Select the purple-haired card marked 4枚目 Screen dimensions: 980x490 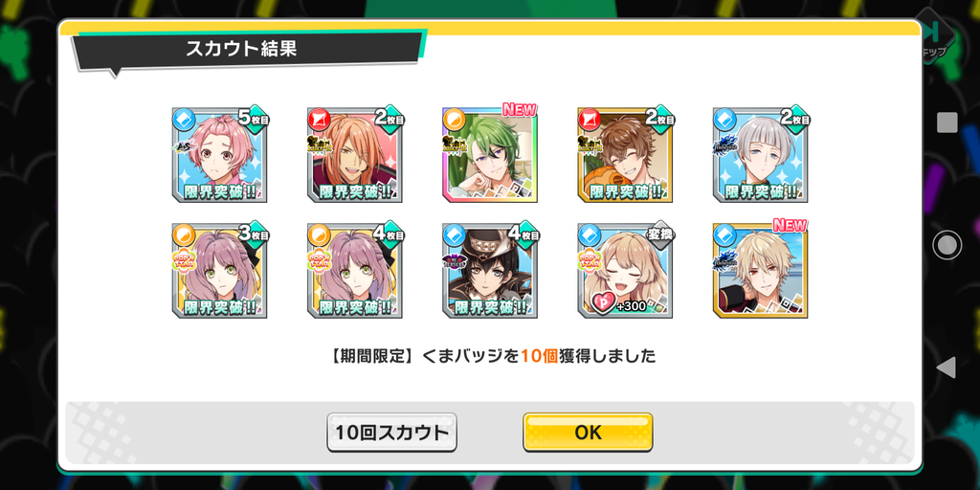pyautogui.click(x=354, y=271)
